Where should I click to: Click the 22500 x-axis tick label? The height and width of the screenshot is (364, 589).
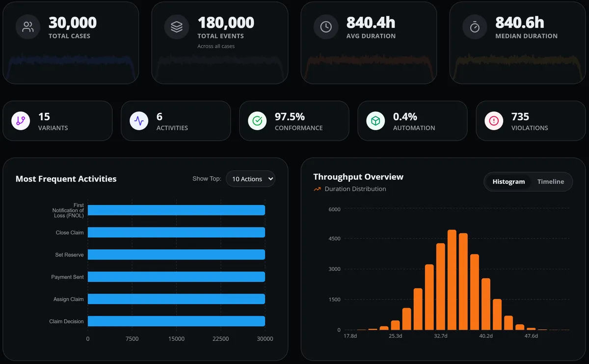click(220, 339)
